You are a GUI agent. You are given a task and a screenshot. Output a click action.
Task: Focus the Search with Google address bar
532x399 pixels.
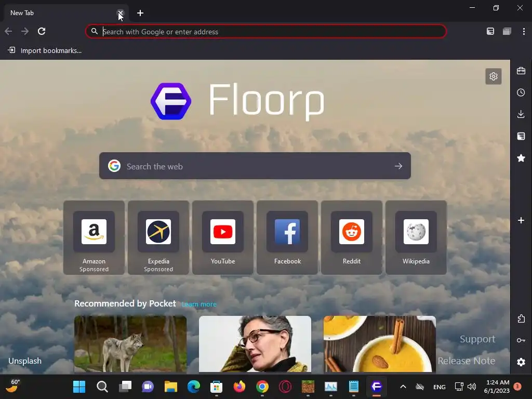[265, 32]
